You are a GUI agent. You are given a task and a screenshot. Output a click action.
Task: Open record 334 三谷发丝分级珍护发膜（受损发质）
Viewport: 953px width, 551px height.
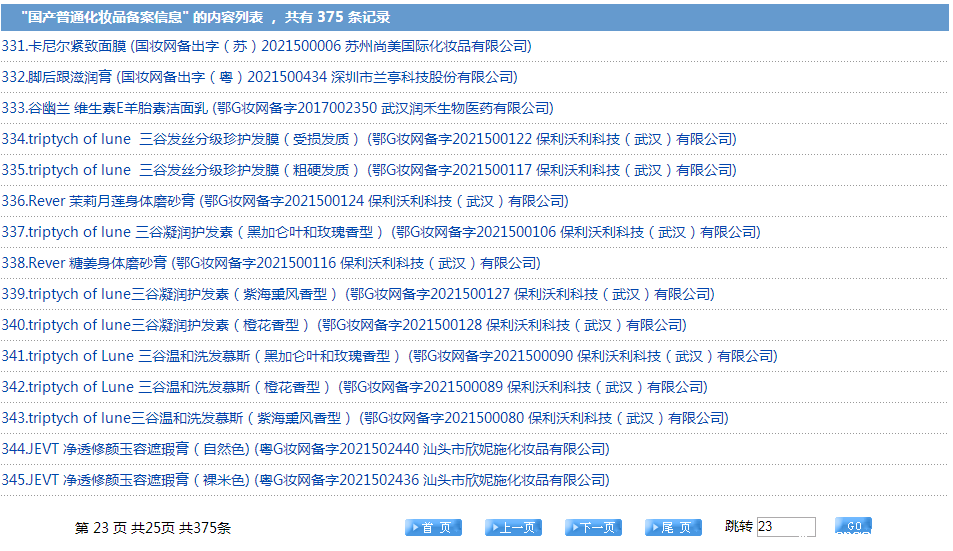[x=369, y=139]
